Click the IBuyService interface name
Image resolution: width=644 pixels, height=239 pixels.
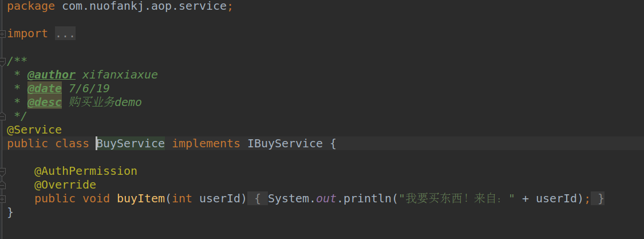tap(285, 143)
